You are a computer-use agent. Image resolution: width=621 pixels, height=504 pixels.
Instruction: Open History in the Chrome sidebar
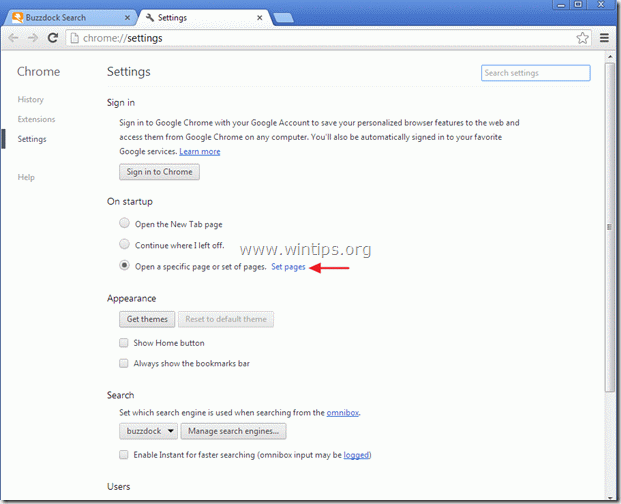(30, 99)
